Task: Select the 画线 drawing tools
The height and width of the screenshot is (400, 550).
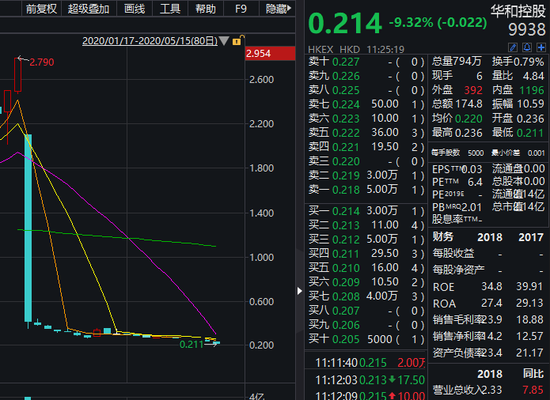Action: point(134,9)
